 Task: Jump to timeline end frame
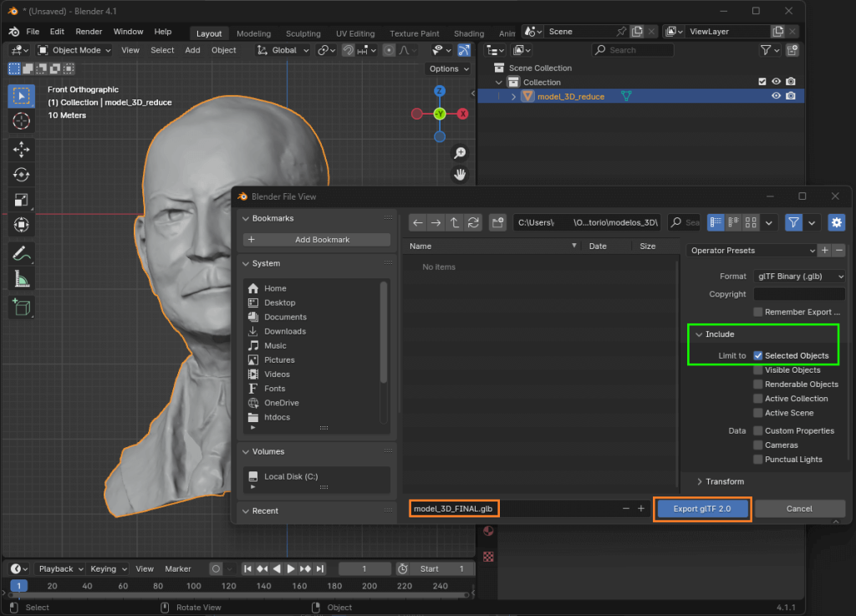(x=320, y=569)
